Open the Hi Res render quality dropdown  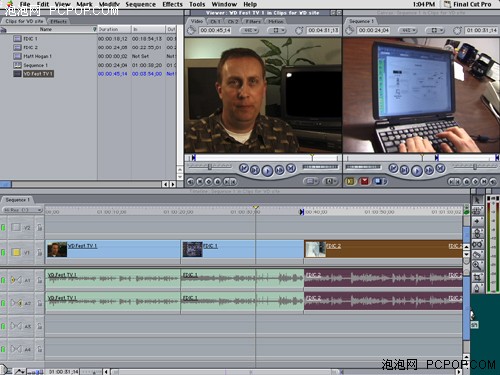click(x=22, y=210)
